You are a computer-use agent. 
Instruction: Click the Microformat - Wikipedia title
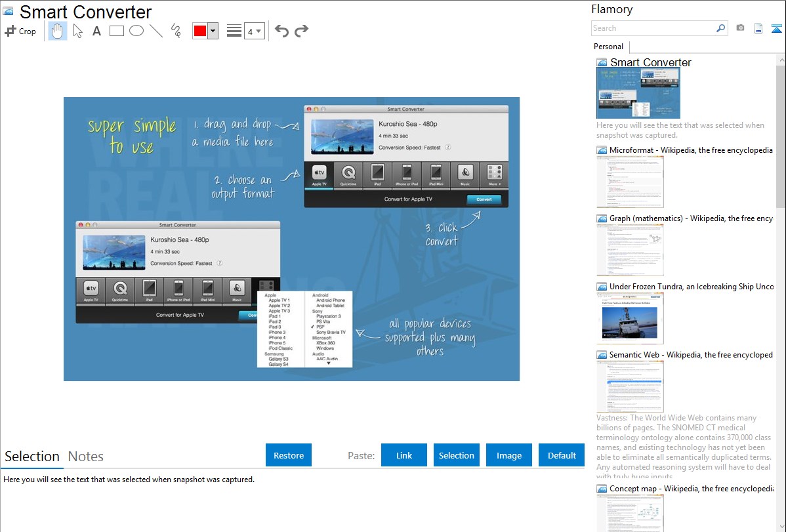click(x=691, y=150)
